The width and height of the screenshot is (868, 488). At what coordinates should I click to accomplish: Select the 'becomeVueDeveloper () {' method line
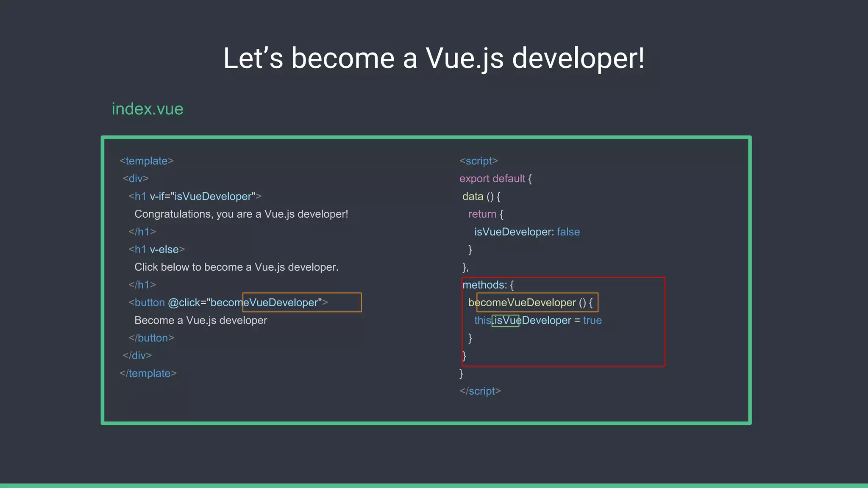(x=531, y=302)
